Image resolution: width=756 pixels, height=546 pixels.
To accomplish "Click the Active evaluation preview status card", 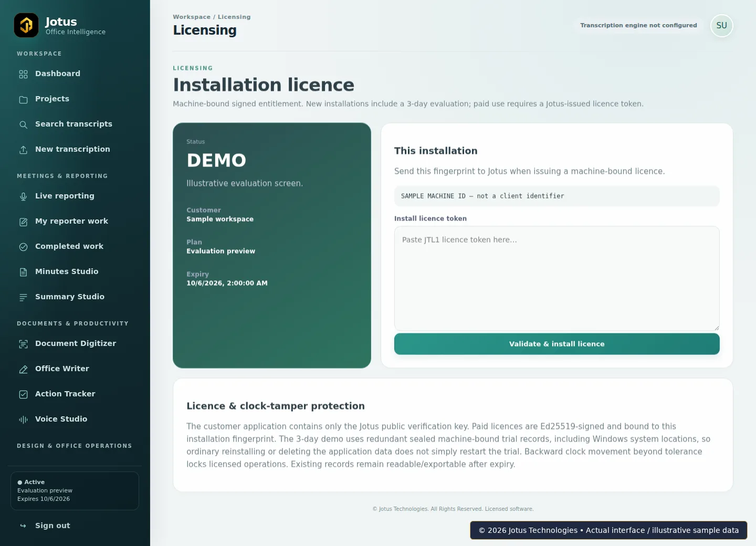I will coord(75,491).
